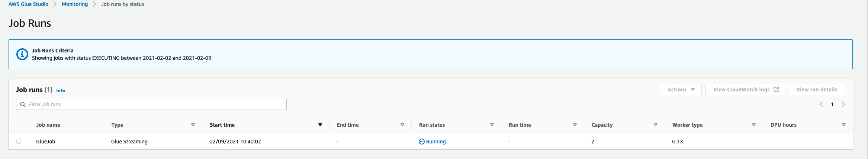Viewport: 868px width, 159px height.
Task: Click the Info link beside Job runs
Action: point(60,91)
